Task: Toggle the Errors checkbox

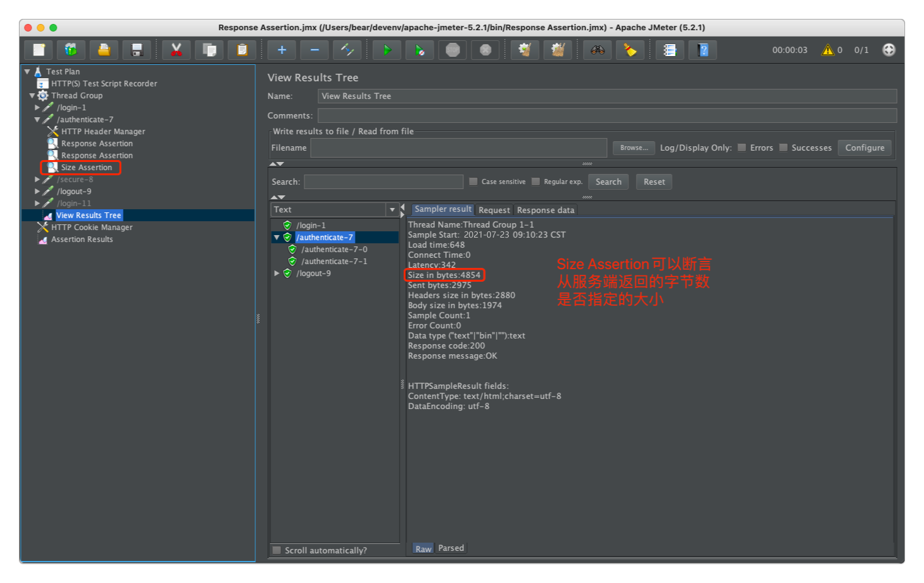Action: (742, 147)
